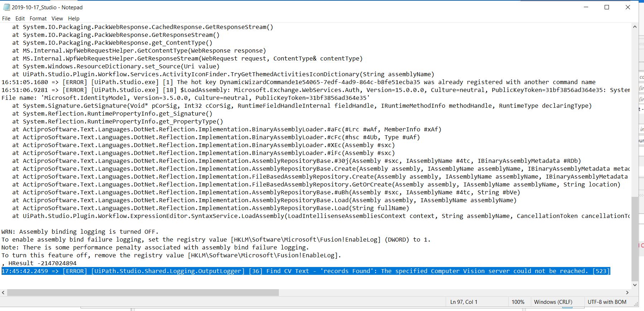Click the 'CachedResponse.GetResponseStream()' line
The height and width of the screenshot is (311, 644).
(x=142, y=27)
